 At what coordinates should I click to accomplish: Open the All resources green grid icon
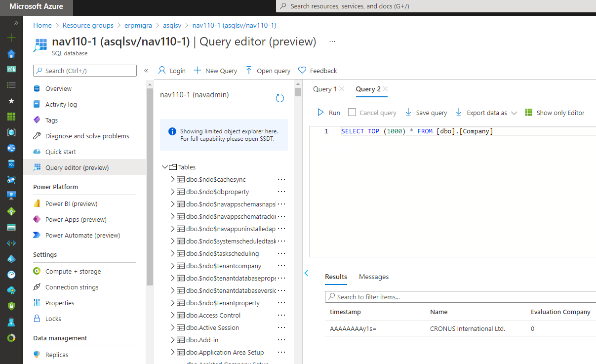pos(11,117)
